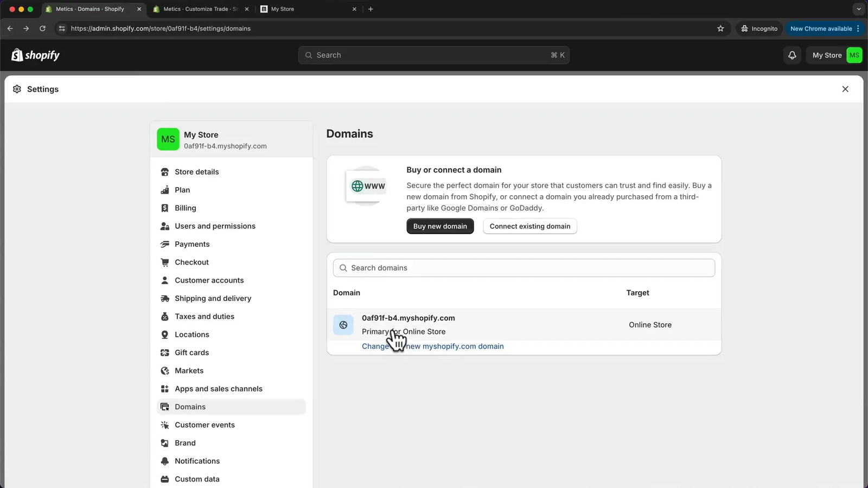868x488 pixels.
Task: Click the Notifications bell icon in sidebar
Action: [165, 461]
